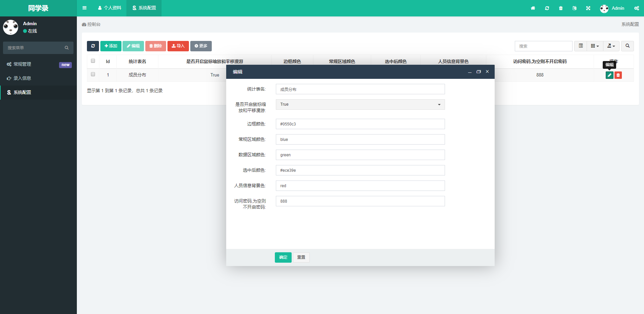Click the 重置 reset button
The height and width of the screenshot is (314, 644).
[301, 257]
